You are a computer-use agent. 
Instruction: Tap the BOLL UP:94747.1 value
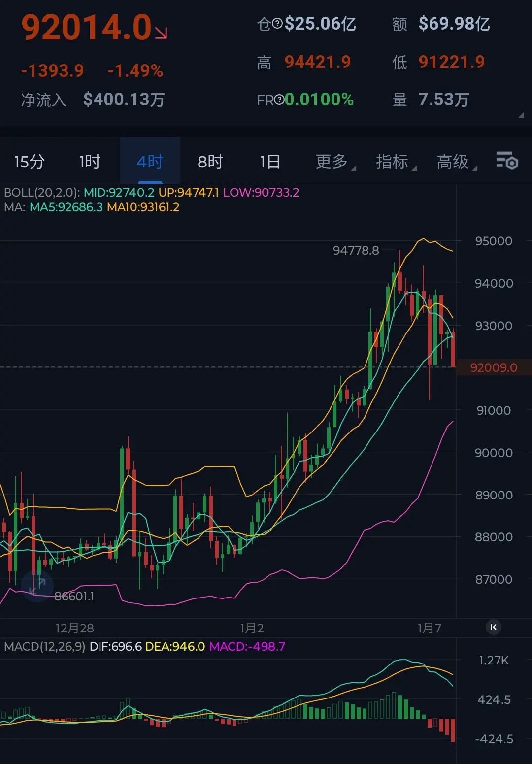pos(189,192)
